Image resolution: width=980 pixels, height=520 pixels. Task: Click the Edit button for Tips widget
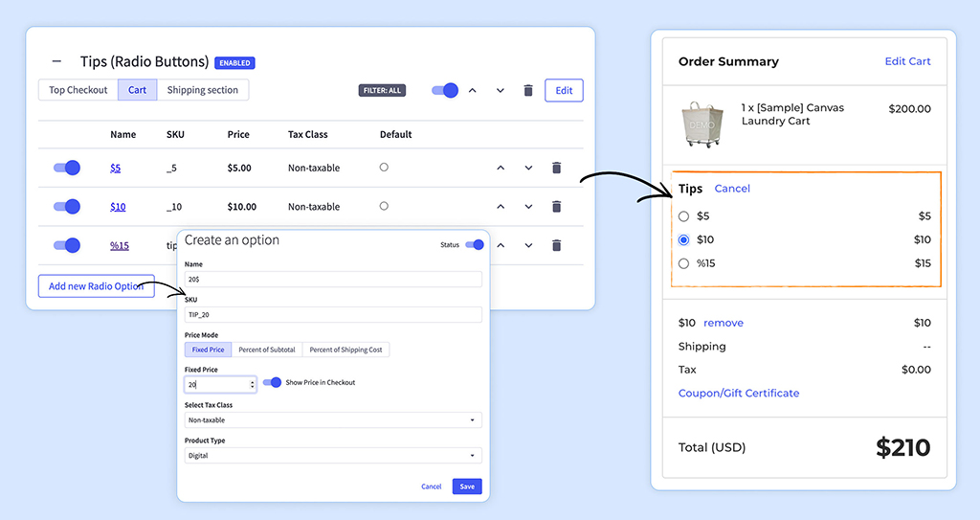tap(564, 90)
